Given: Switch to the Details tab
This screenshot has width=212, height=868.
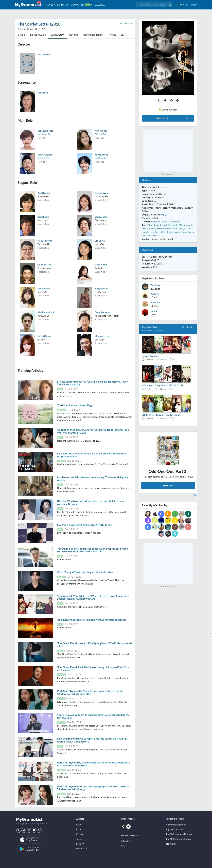Looking at the screenshot, I should 21,35.
